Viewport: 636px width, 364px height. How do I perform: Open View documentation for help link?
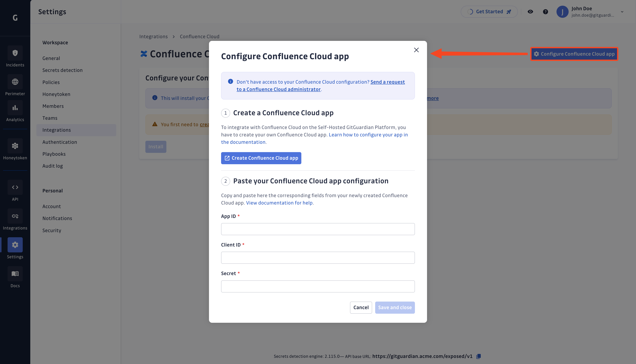coord(279,203)
